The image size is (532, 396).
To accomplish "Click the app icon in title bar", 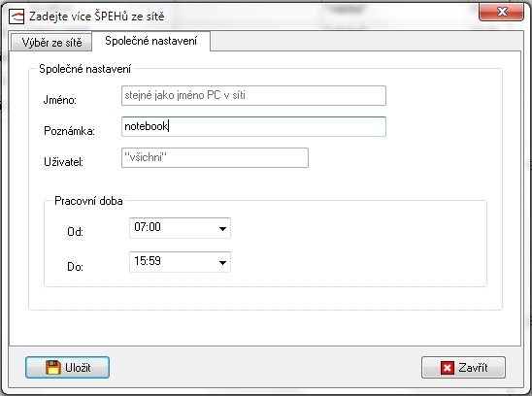I will (x=17, y=16).
